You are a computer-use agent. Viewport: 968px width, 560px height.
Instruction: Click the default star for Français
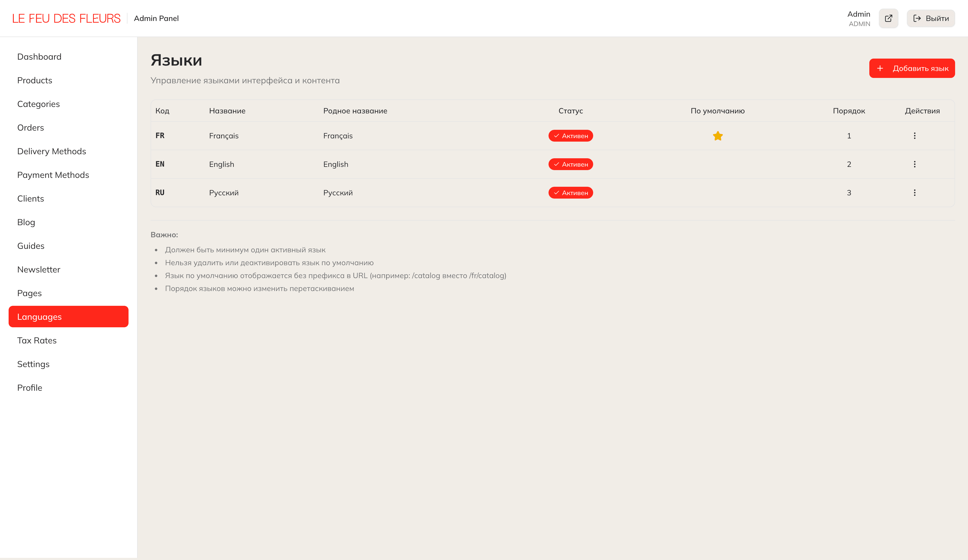coord(718,136)
